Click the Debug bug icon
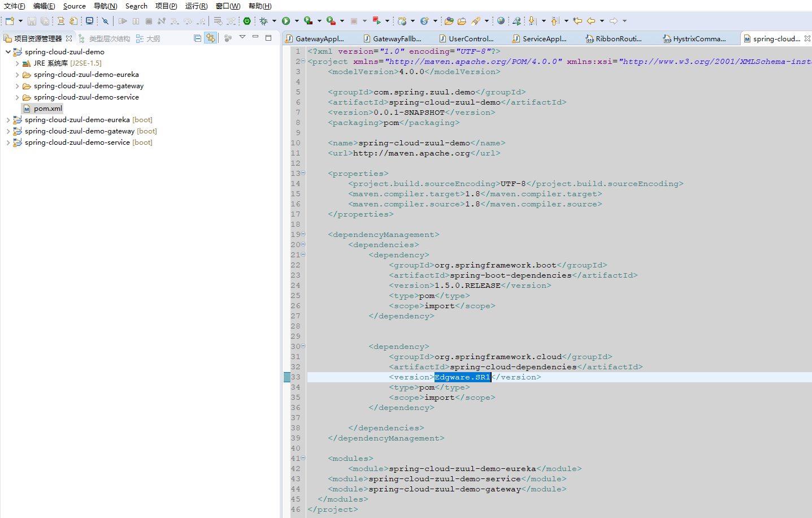Screen dimensions: 812x518 (x=263, y=21)
